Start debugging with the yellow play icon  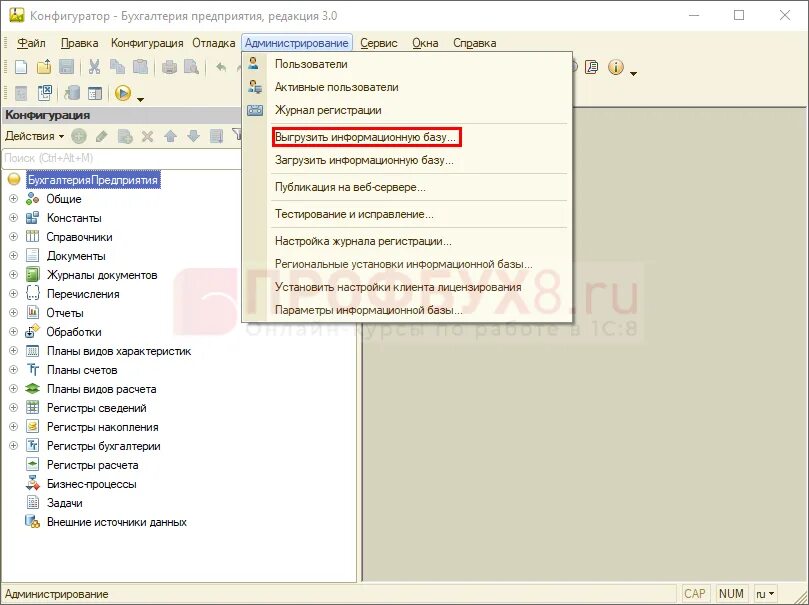(x=123, y=93)
